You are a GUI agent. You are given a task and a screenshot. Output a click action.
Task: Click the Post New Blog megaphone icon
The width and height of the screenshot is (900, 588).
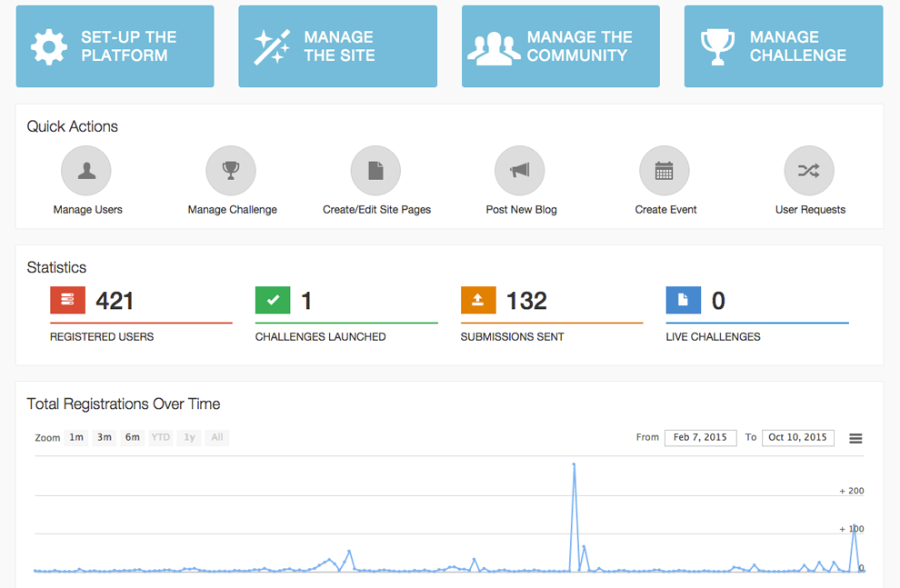click(519, 170)
